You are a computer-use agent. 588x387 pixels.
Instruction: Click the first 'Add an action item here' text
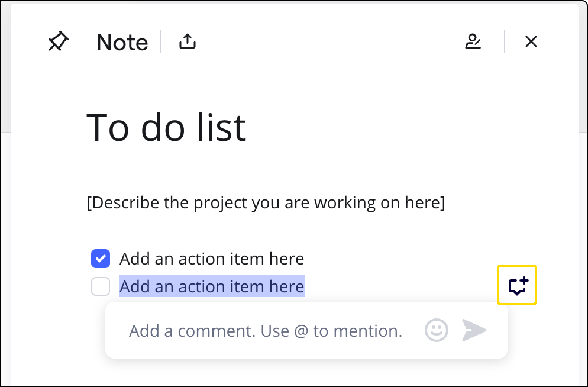click(x=212, y=259)
